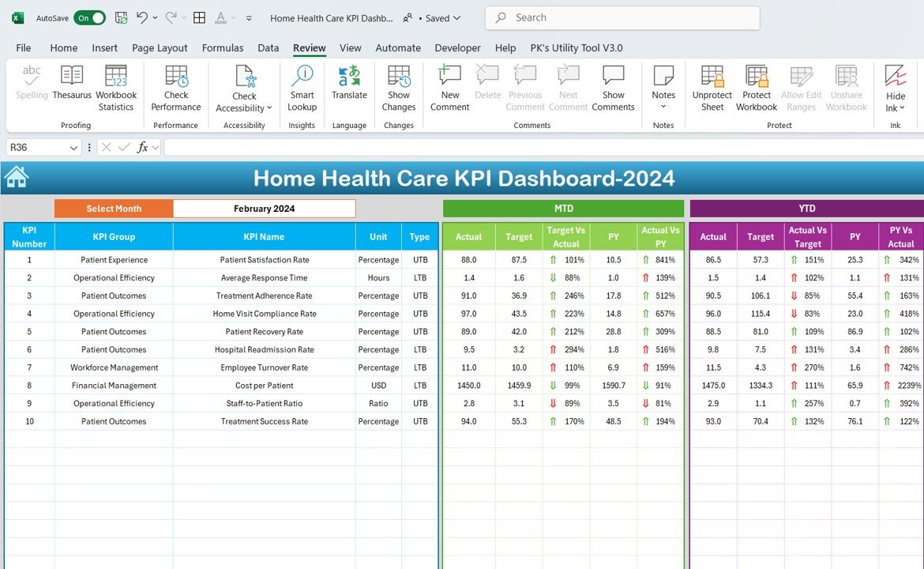This screenshot has width=924, height=569.
Task: Click the home icon on dashboard
Action: pos(16,177)
